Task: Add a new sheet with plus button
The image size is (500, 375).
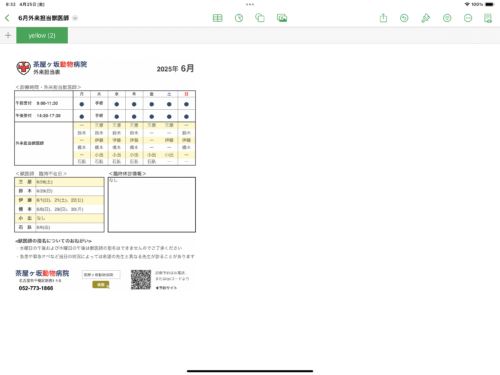Action: click(8, 35)
